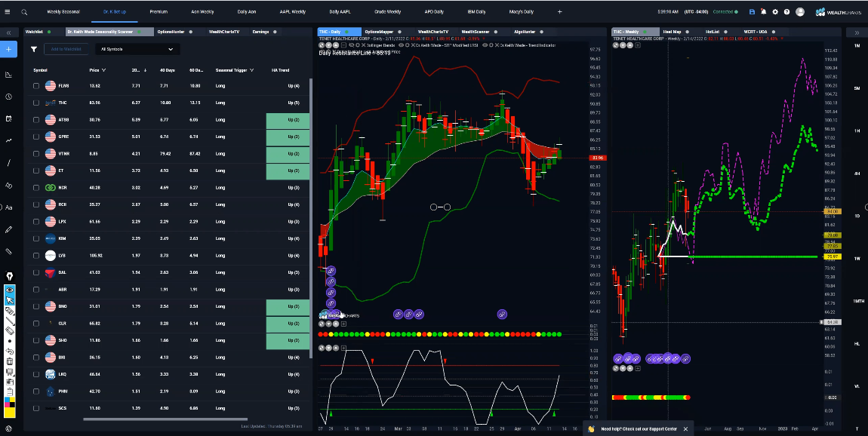Click the blue save layout icon
Image resolution: width=868 pixels, height=436 pixels.
[x=752, y=11]
